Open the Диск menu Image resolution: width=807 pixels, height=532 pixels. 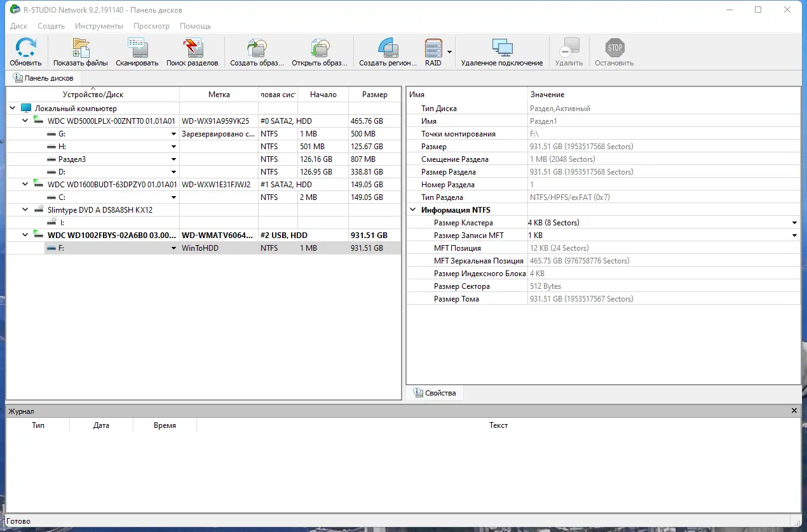coord(19,26)
